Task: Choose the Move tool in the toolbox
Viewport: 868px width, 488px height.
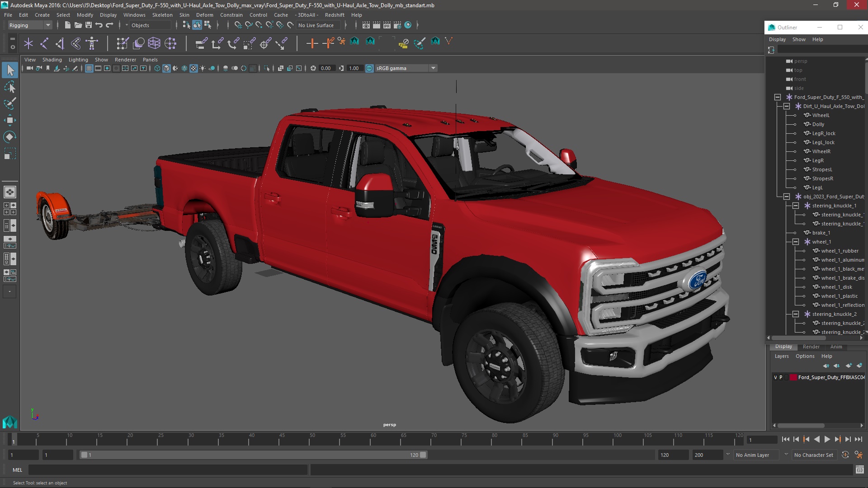Action: [x=10, y=120]
